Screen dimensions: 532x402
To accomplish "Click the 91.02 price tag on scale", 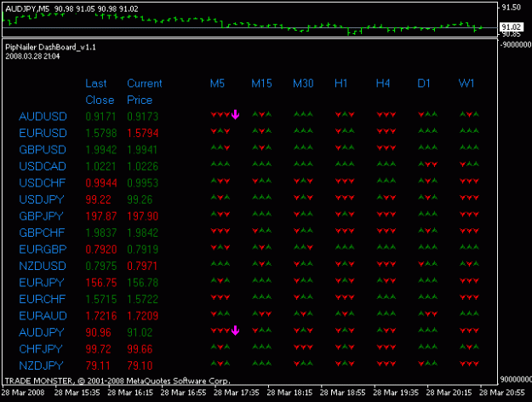I will [x=512, y=27].
